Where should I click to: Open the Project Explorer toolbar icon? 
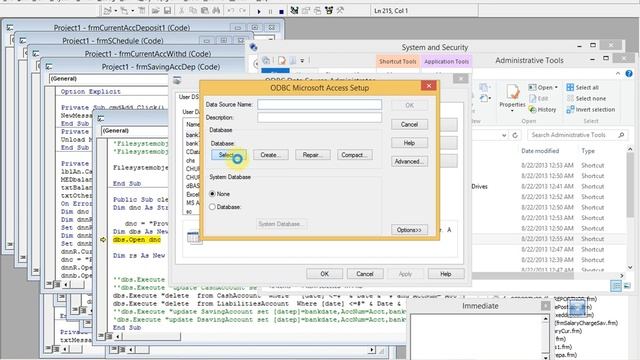[x=294, y=11]
